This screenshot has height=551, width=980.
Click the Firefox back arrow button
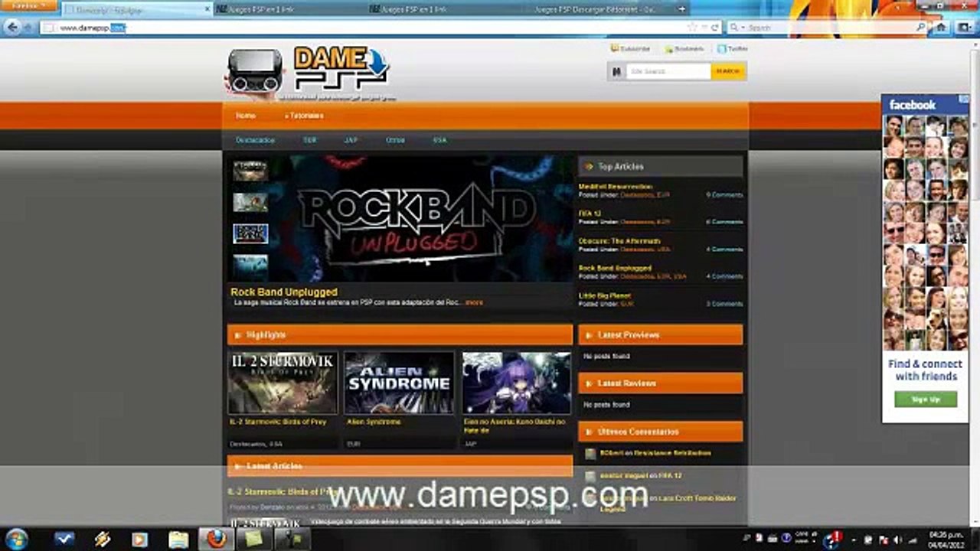(12, 27)
